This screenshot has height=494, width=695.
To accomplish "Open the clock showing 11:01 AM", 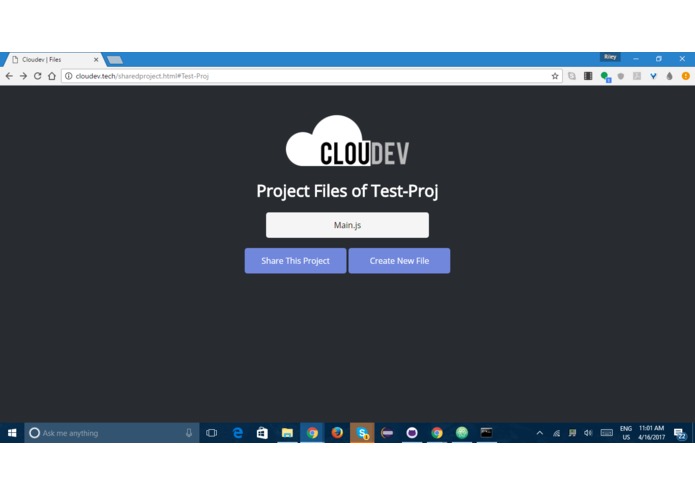I will pyautogui.click(x=652, y=433).
